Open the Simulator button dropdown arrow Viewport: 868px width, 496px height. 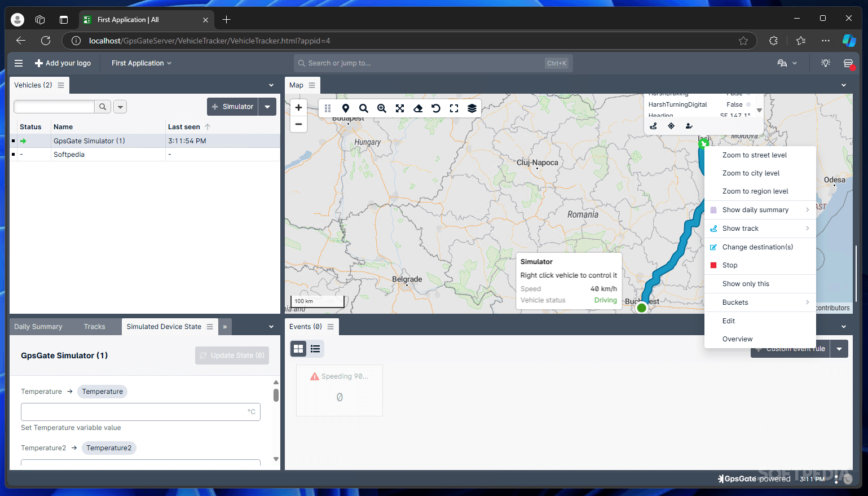click(267, 107)
